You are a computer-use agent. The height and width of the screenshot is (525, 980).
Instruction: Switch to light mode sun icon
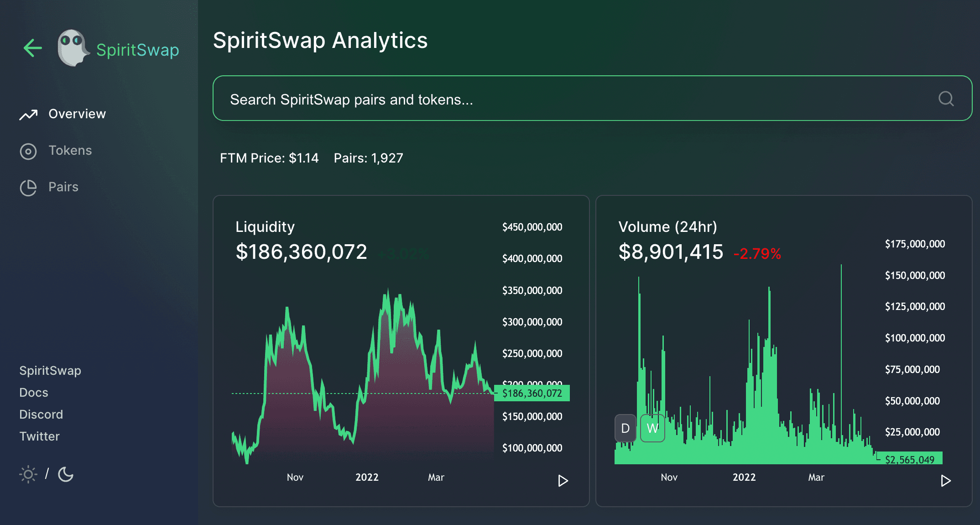click(28, 474)
